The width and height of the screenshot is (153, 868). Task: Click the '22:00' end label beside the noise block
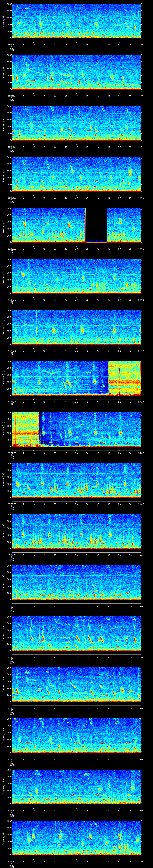point(141,402)
